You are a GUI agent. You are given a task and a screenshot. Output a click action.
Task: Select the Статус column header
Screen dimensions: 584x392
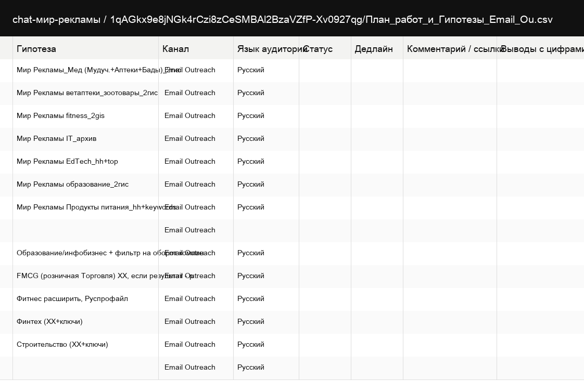pyautogui.click(x=325, y=49)
